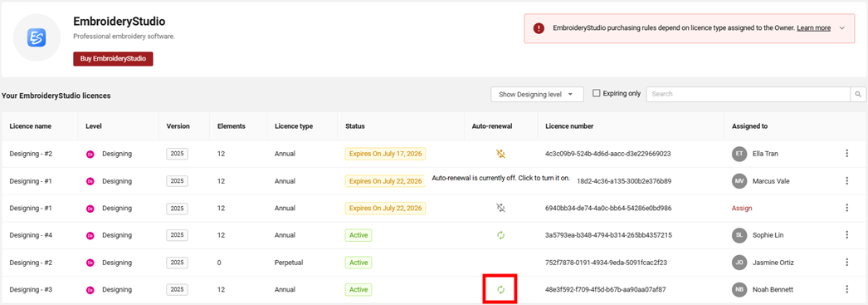Turn off auto-renewal for Sophie Lin's licence
Image resolution: width=868 pixels, height=305 pixels.
[x=501, y=235]
